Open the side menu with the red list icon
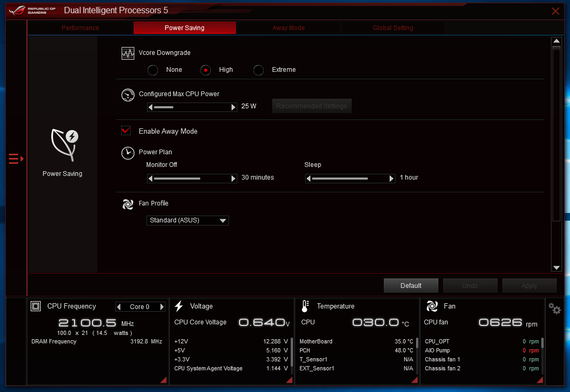Screen dimensions: 570x392 click(x=16, y=159)
